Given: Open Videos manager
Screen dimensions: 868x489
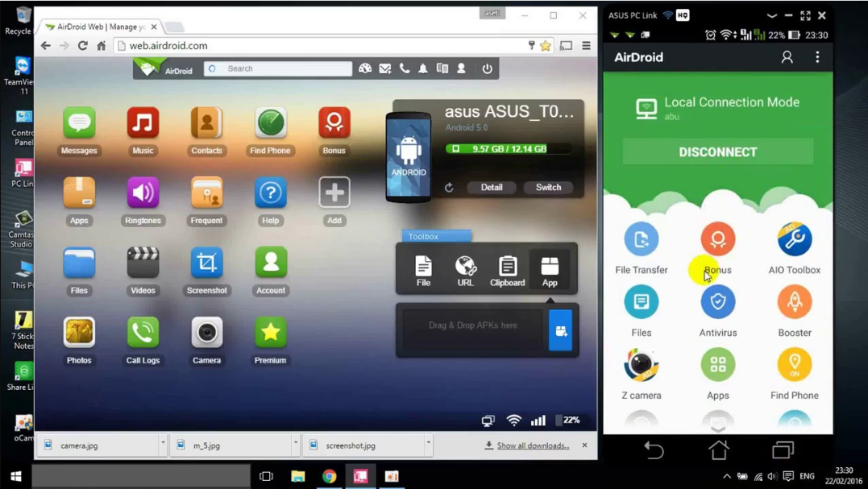Looking at the screenshot, I should pyautogui.click(x=143, y=263).
